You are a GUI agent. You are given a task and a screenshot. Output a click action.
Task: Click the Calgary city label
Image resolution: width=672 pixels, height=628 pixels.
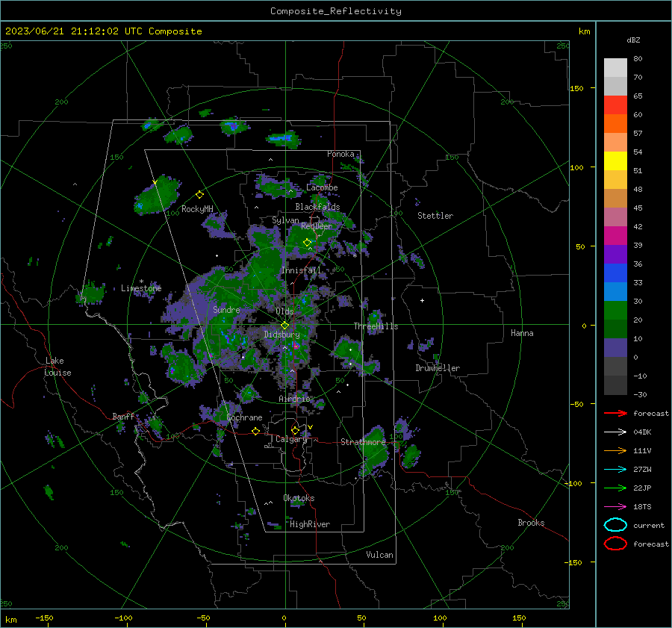tap(291, 439)
